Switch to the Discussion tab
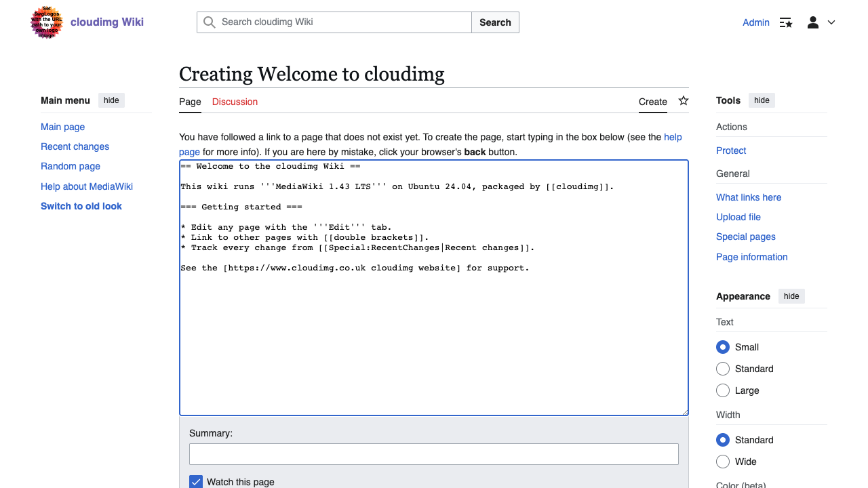This screenshot has width=868, height=488. tap(235, 102)
